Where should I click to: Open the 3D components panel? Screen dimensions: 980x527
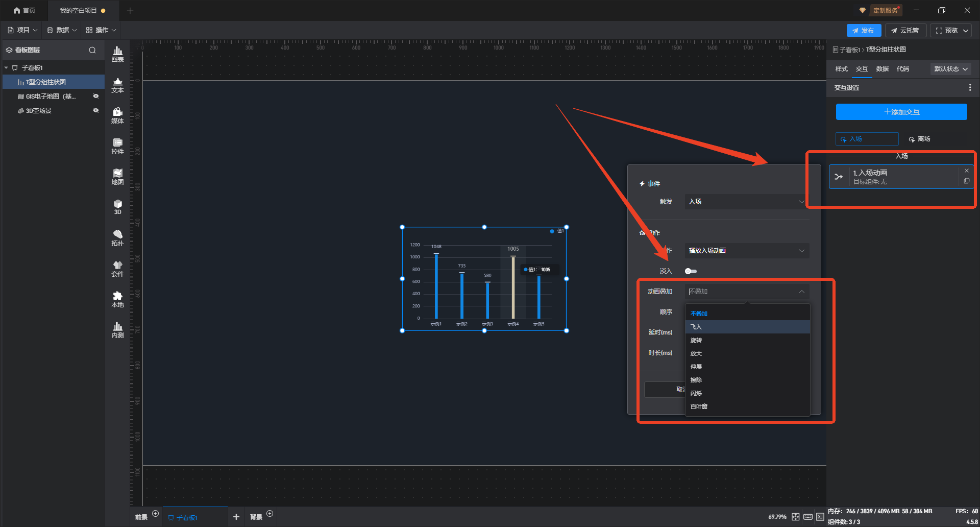[117, 207]
